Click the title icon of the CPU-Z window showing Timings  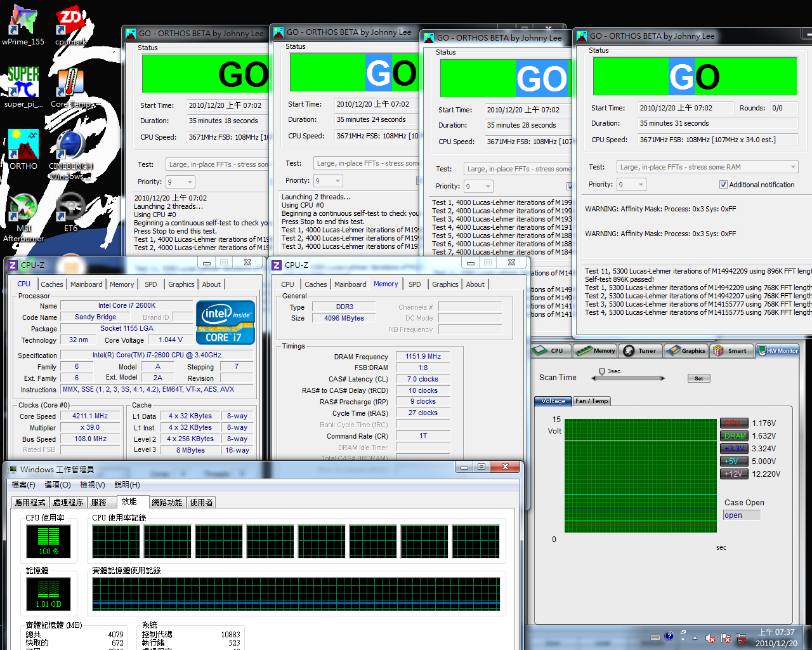click(x=276, y=265)
